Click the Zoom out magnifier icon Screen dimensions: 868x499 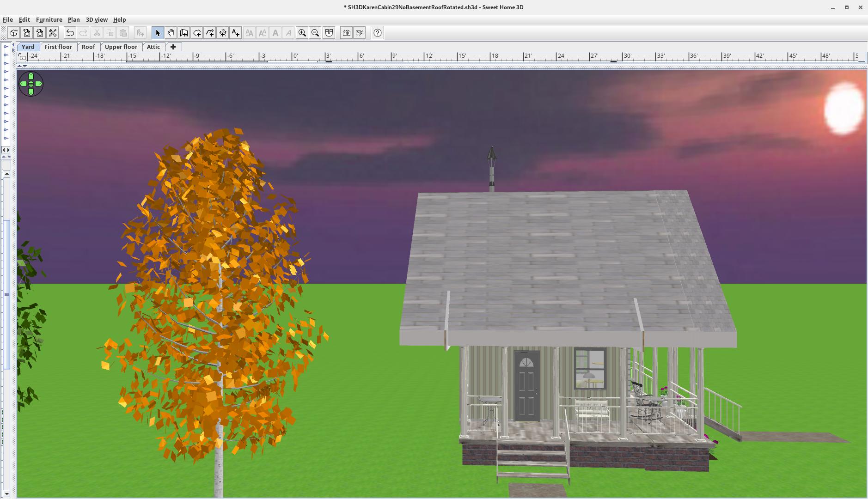(x=315, y=33)
